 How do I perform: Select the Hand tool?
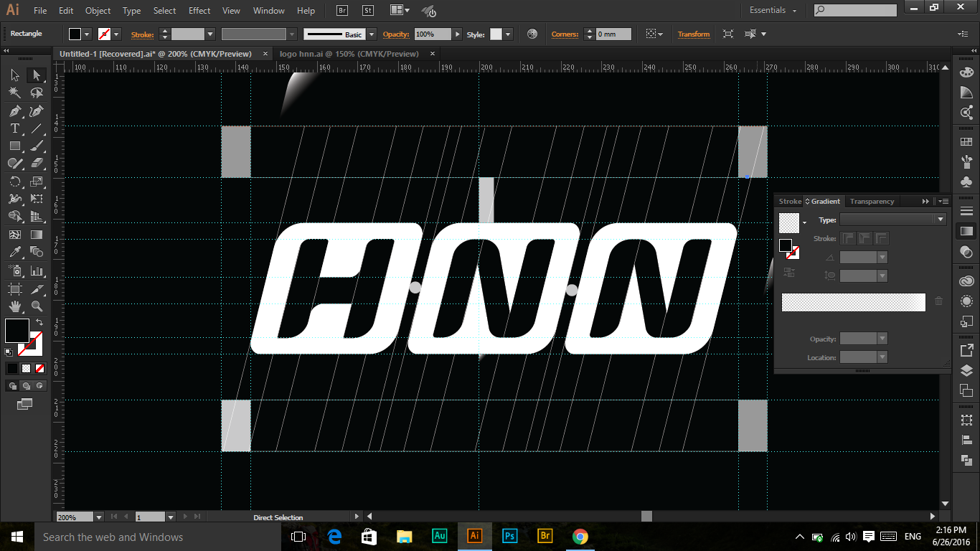point(14,306)
